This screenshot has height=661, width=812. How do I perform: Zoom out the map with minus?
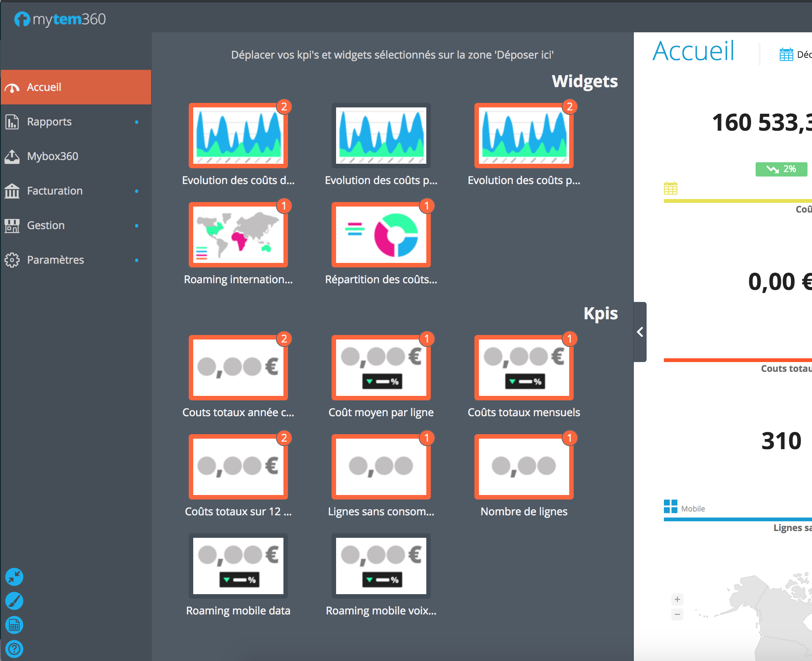[x=677, y=614]
